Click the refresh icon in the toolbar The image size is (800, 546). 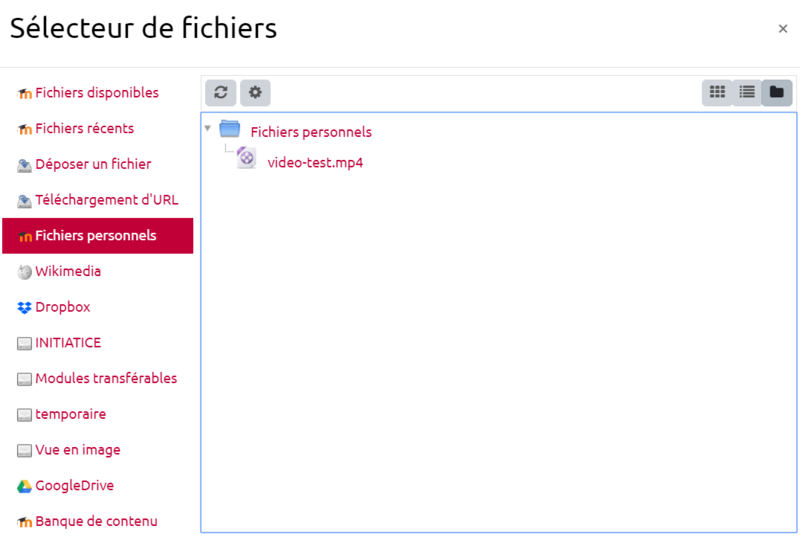pyautogui.click(x=220, y=93)
